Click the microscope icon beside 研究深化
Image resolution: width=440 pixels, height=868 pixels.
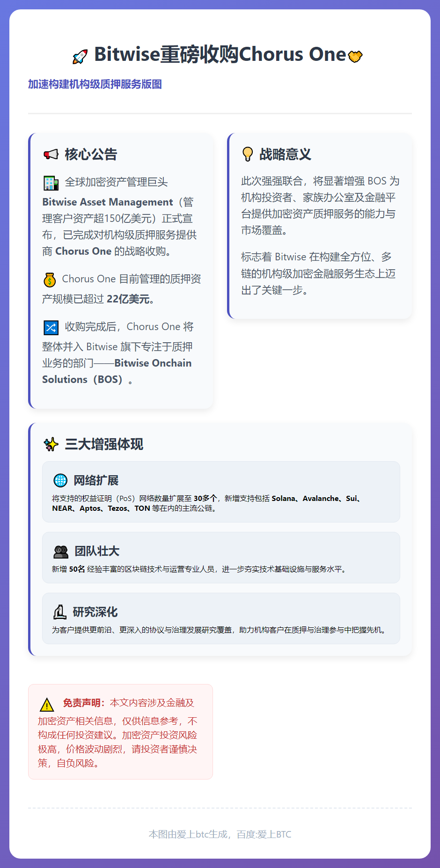pyautogui.click(x=60, y=612)
